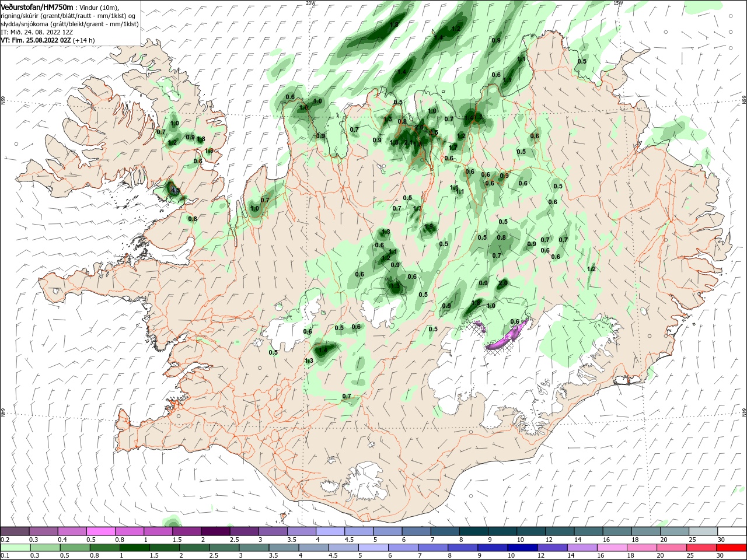747x560 pixels.
Task: Select the darkest purple 2 snow-scale swatch
Action: [215, 531]
